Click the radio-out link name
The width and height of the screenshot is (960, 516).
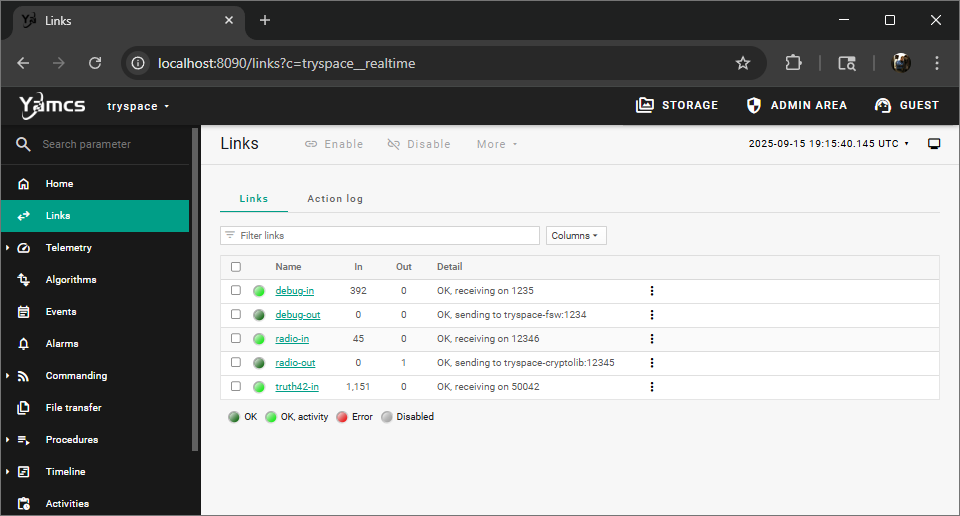click(x=295, y=363)
